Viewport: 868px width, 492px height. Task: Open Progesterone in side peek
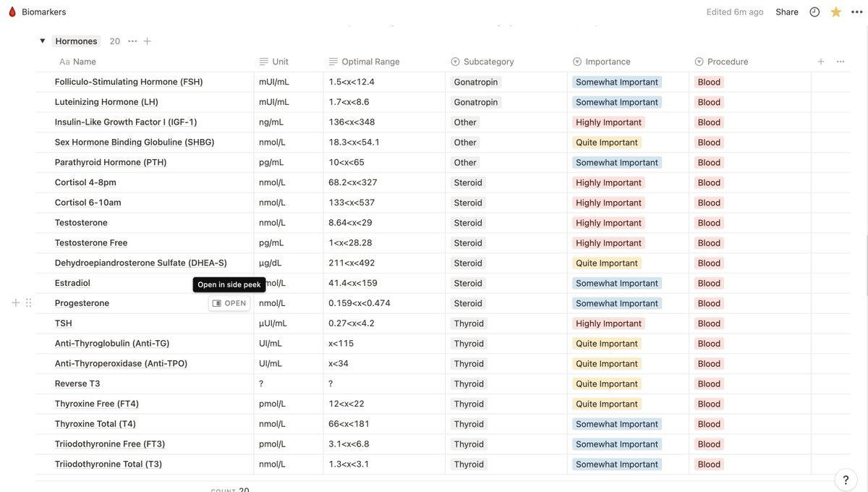tap(229, 303)
